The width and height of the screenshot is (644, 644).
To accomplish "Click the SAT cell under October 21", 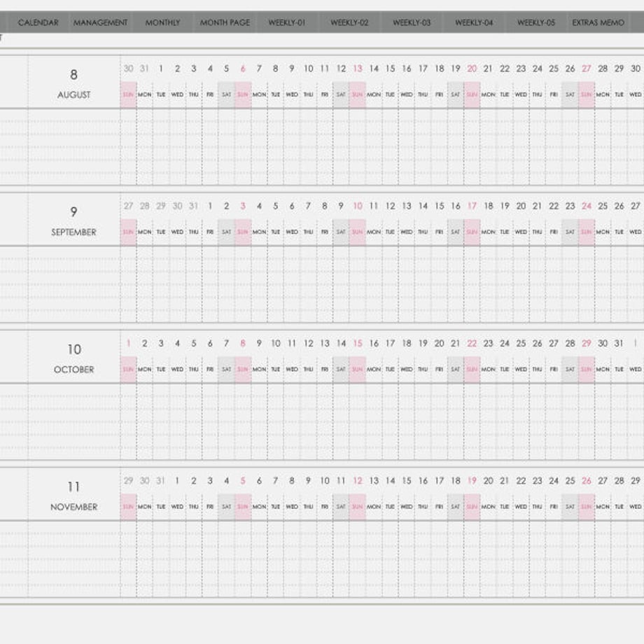I will 456,370.
